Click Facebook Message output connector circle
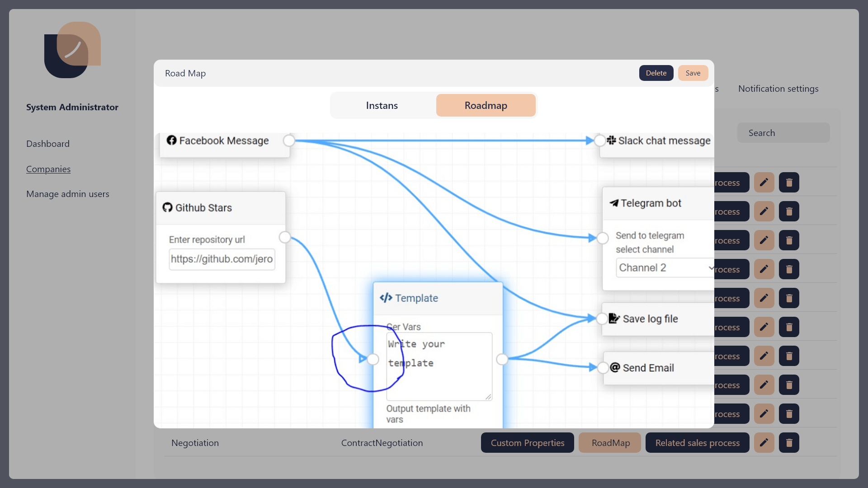The height and width of the screenshot is (488, 868). tap(289, 141)
